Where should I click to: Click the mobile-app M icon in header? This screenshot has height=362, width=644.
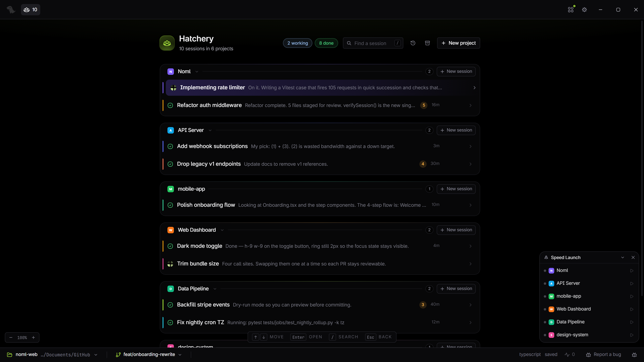170,189
